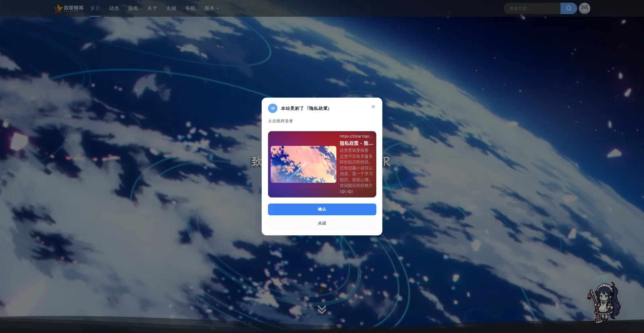Image resolution: width=644 pixels, height=333 pixels.
Task: Dismiss the dialog using 关闭 button
Action: pos(322,223)
